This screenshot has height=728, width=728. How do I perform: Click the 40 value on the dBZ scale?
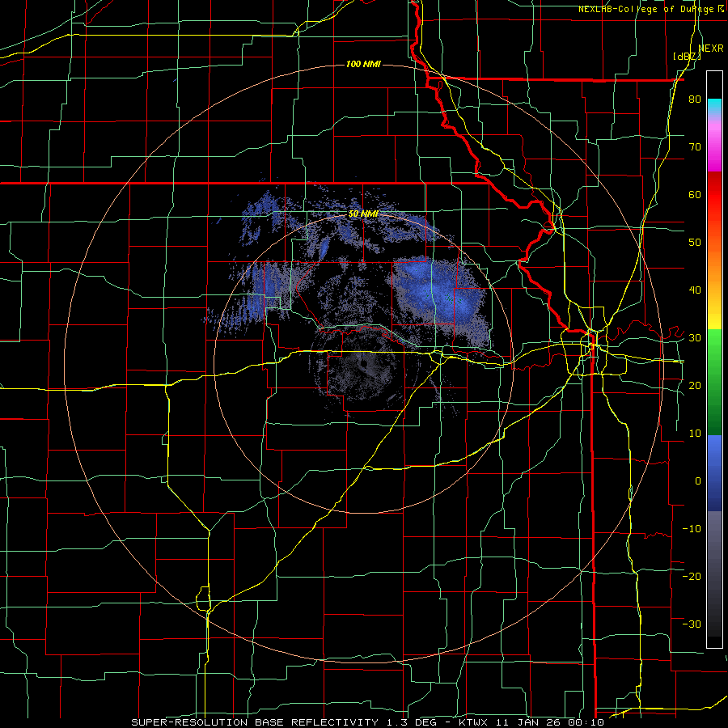[x=695, y=290]
